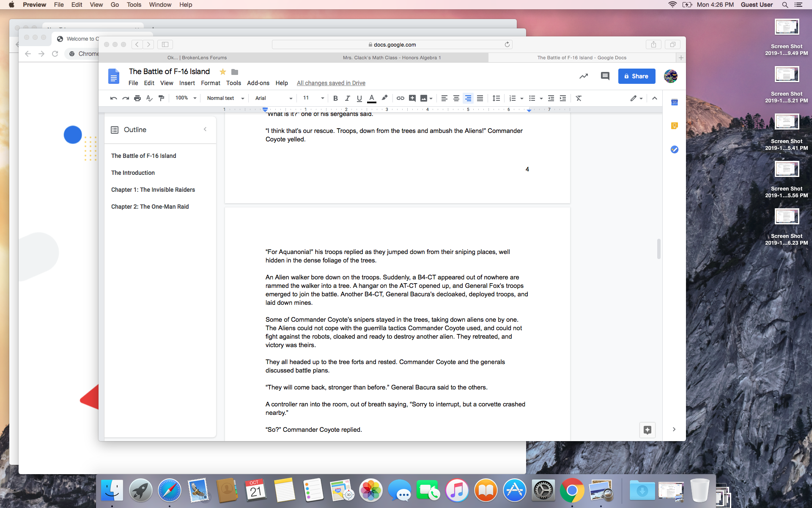Toggle bold formatting
This screenshot has width=812, height=508.
click(335, 98)
